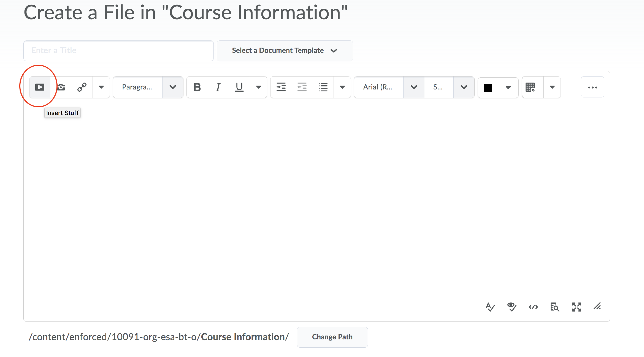Toggle fullscreen editor mode
This screenshot has height=357, width=644.
[576, 307]
